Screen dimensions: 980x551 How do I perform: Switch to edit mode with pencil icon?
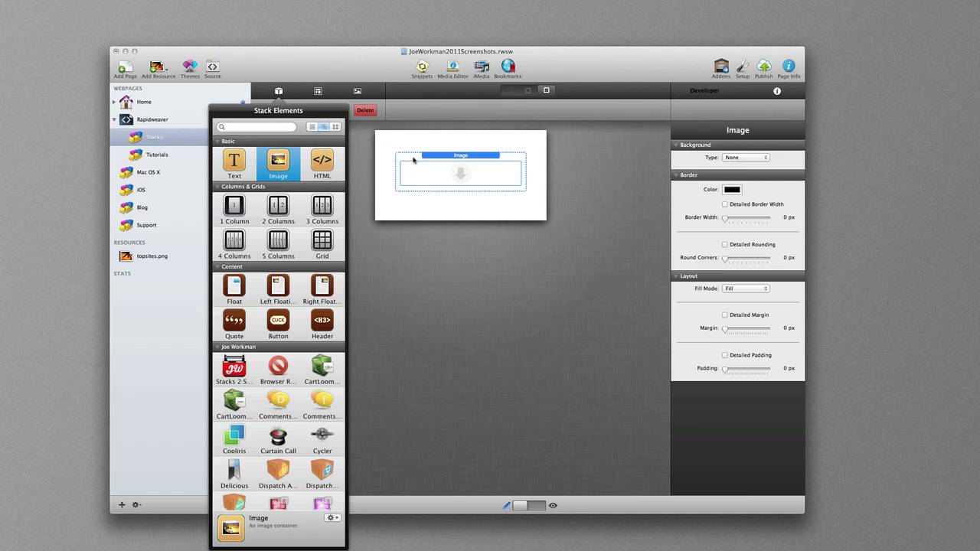pyautogui.click(x=506, y=506)
